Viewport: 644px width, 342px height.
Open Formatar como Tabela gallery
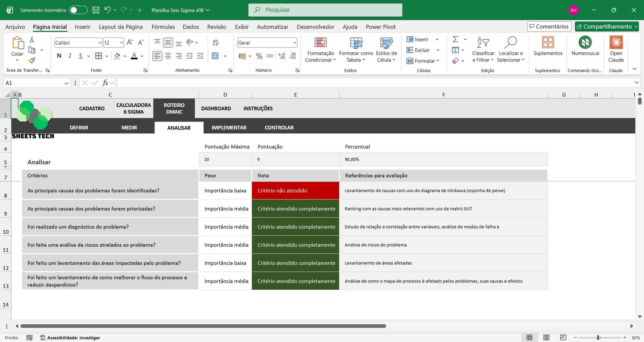point(356,50)
